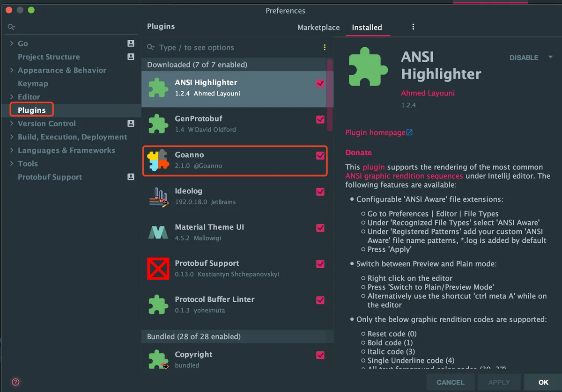The image size is (562, 392).
Task: Expand the Tools settings node
Action: click(x=12, y=164)
